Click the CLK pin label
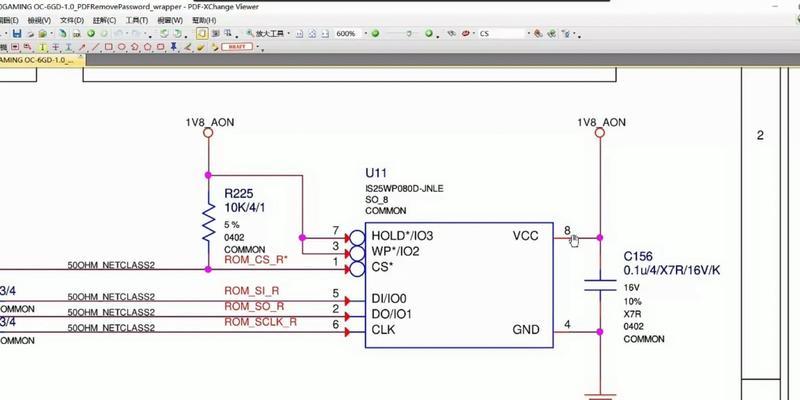Screen dimensions: 800x400 [x=383, y=330]
